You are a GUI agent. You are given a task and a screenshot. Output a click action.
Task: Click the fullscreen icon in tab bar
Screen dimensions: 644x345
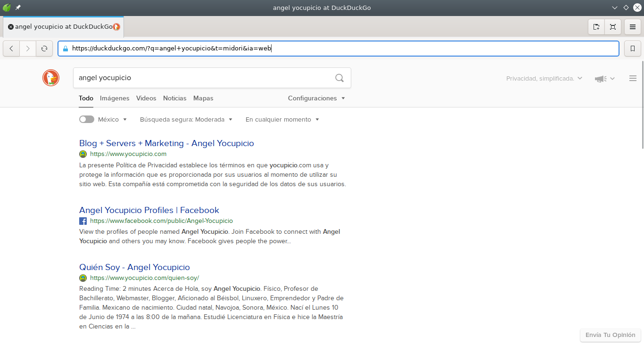pyautogui.click(x=613, y=27)
